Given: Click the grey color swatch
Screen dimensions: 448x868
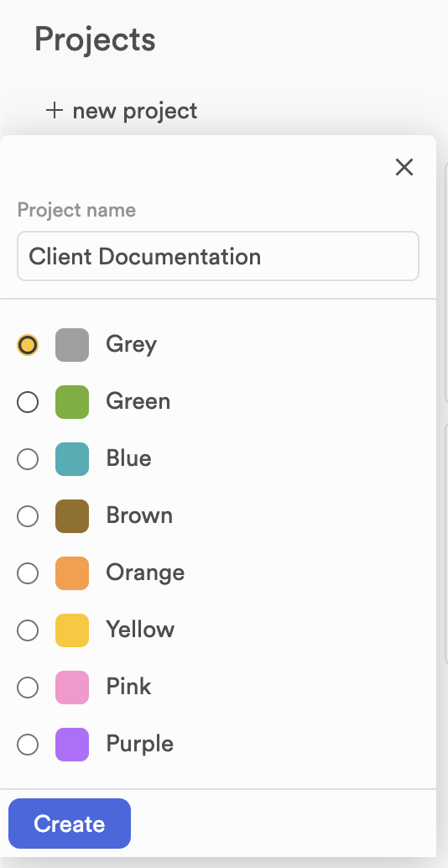Looking at the screenshot, I should click(x=72, y=345).
